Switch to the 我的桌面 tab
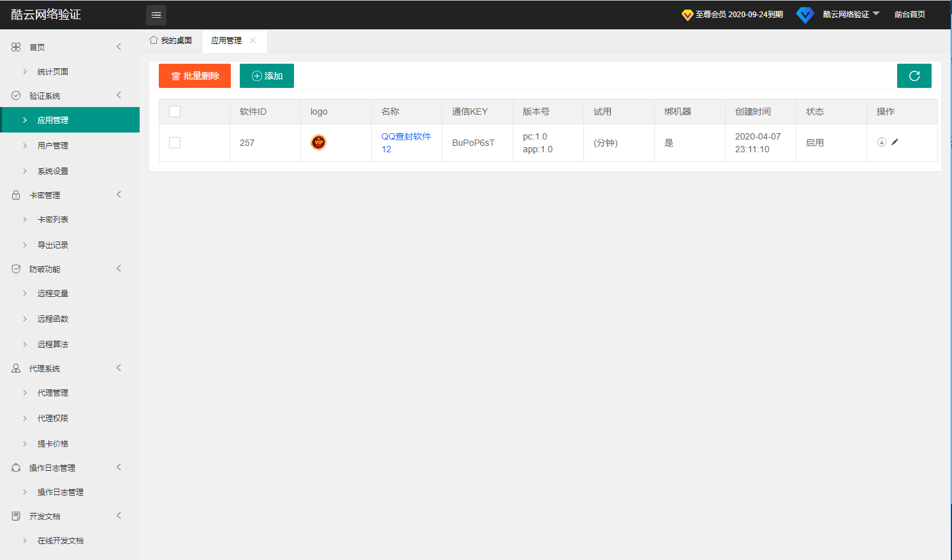 pyautogui.click(x=171, y=41)
